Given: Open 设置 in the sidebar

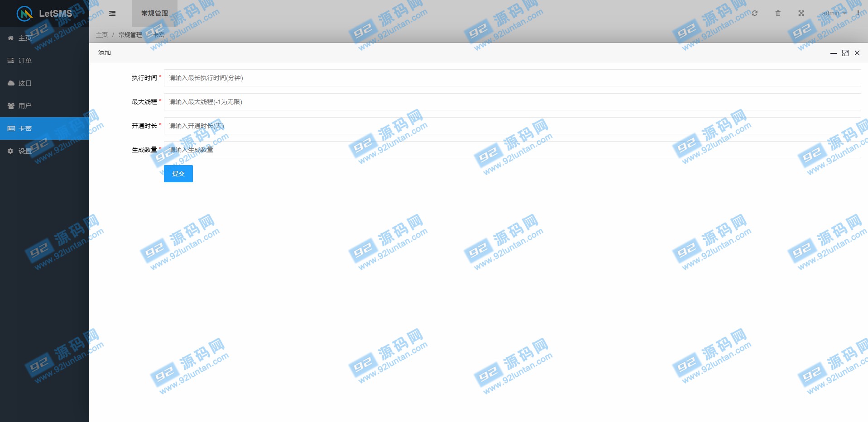Looking at the screenshot, I should tap(44, 151).
